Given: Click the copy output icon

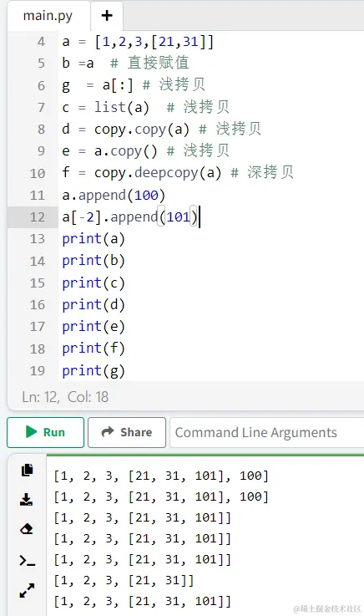Looking at the screenshot, I should point(27,470).
